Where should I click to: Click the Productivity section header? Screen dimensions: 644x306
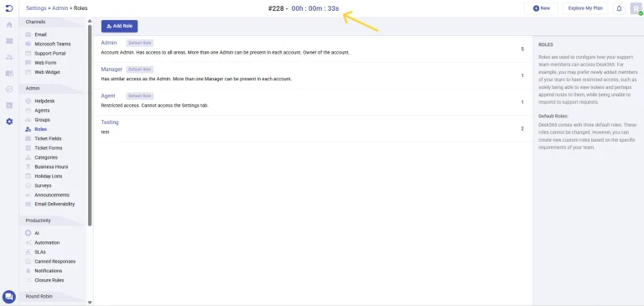[x=39, y=220]
